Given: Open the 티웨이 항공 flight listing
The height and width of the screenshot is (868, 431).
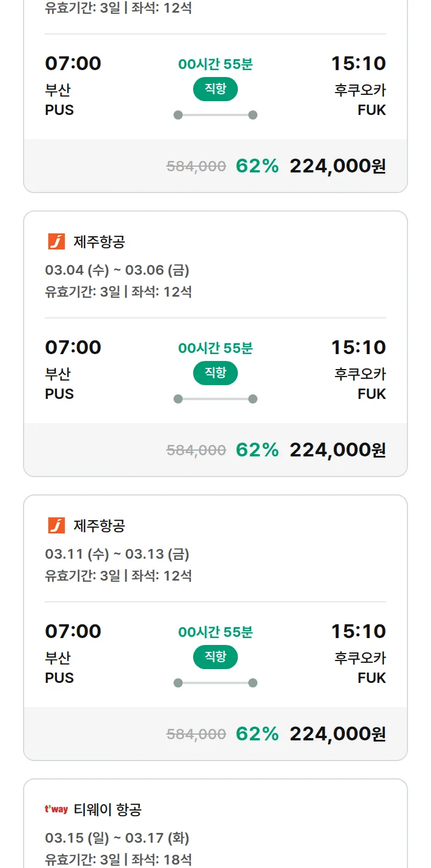Looking at the screenshot, I should (x=107, y=809).
